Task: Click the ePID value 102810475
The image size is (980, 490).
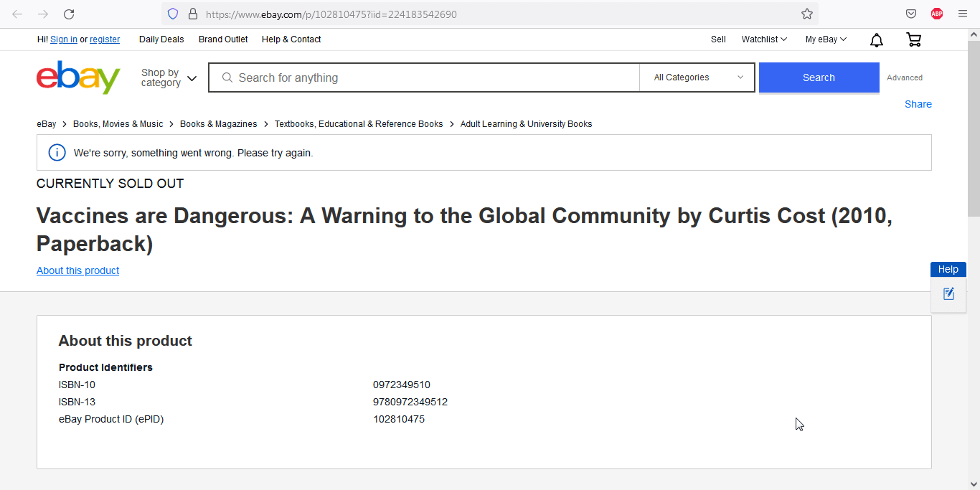Action: point(399,419)
